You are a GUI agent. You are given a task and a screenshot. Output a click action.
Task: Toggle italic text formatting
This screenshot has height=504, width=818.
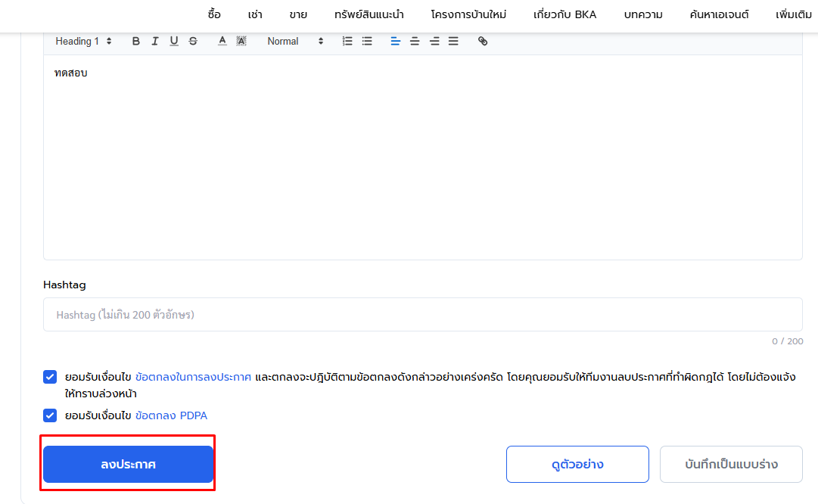point(155,42)
